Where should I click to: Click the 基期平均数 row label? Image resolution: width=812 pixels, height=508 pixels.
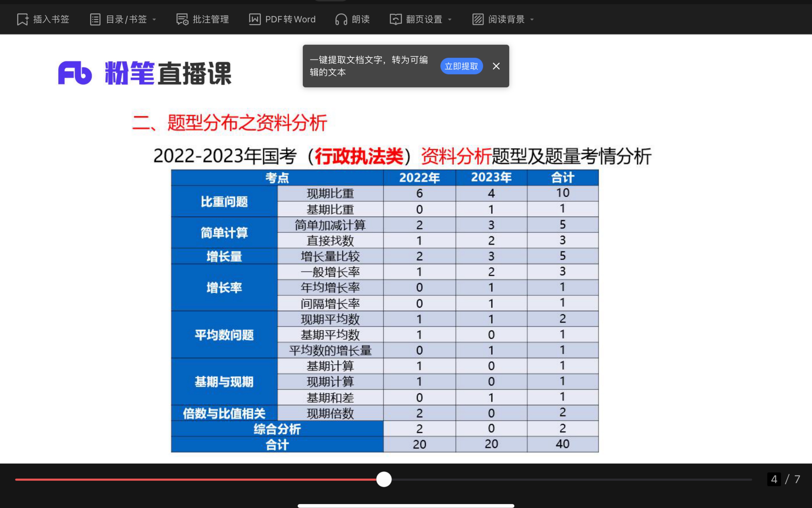pyautogui.click(x=330, y=335)
